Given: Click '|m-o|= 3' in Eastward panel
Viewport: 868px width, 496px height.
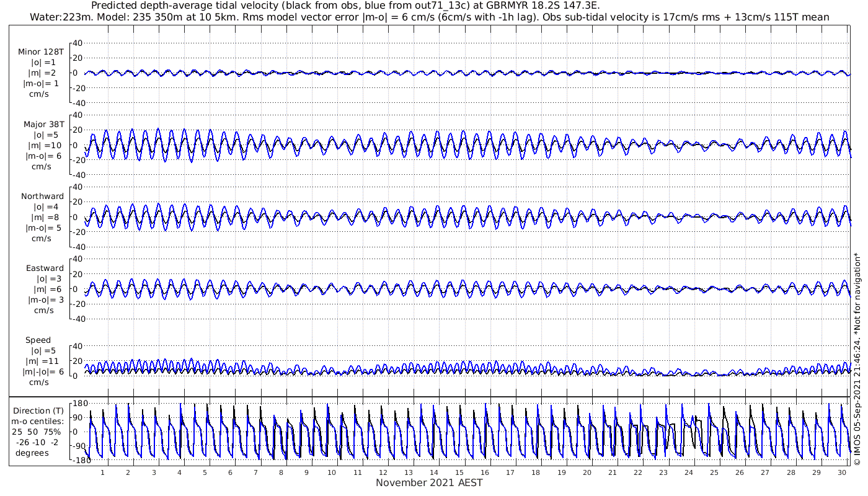Looking at the screenshot, I should pos(45,299).
